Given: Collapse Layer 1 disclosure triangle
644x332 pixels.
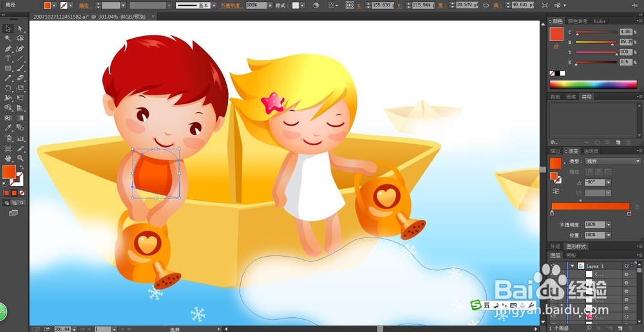Looking at the screenshot, I should (x=572, y=266).
